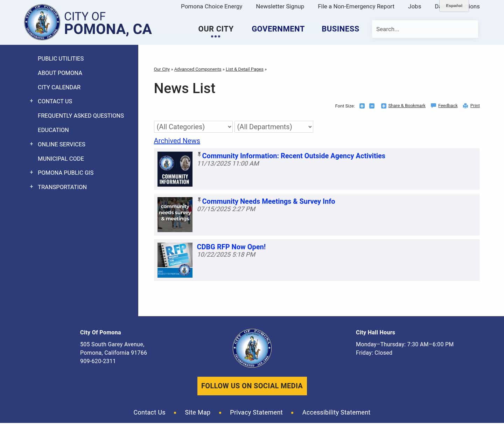Click FOLLOW US ON SOCIAL MEDIA button

tap(252, 386)
